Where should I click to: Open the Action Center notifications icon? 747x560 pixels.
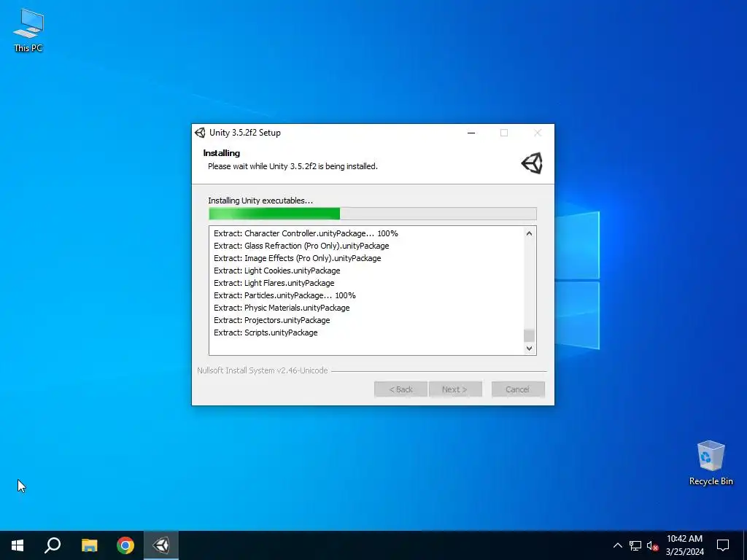(723, 545)
